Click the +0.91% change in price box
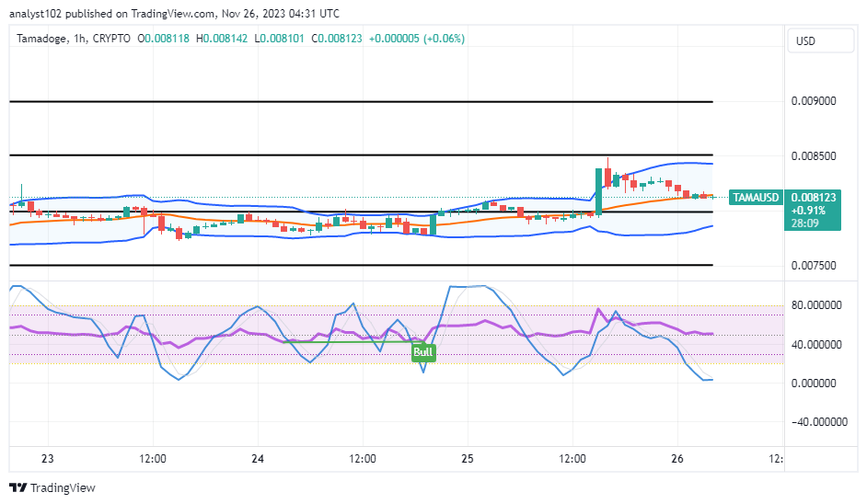Screen dimensions: 867x504 808,211
